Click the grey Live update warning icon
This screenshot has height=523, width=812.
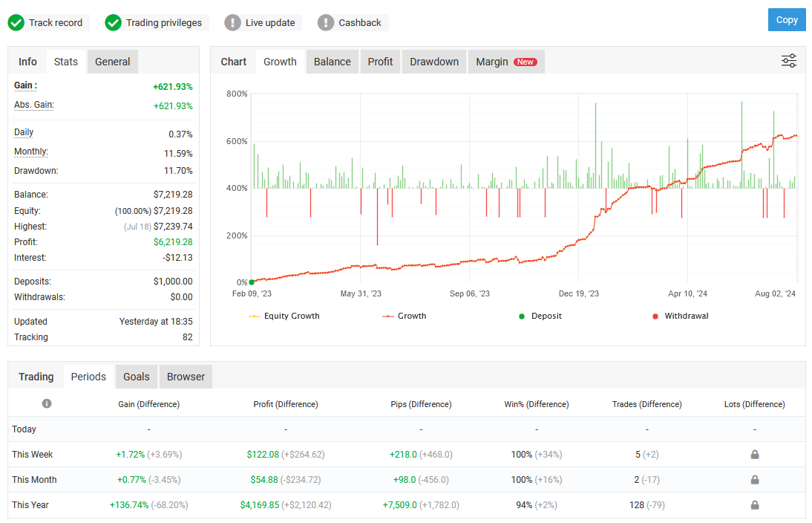click(x=233, y=23)
